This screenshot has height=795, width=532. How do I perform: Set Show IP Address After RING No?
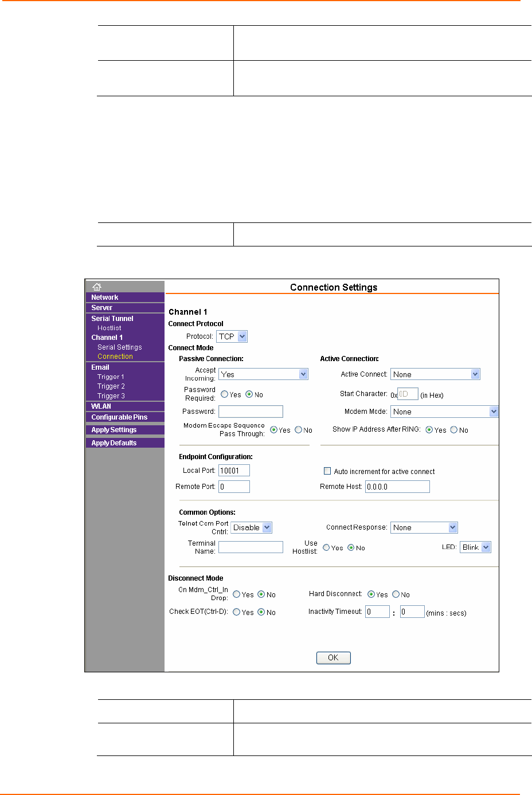[x=453, y=430]
